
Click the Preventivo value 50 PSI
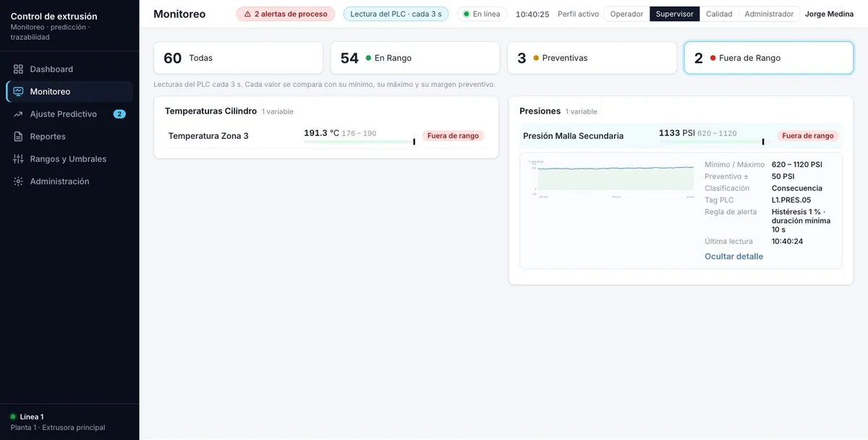point(783,177)
